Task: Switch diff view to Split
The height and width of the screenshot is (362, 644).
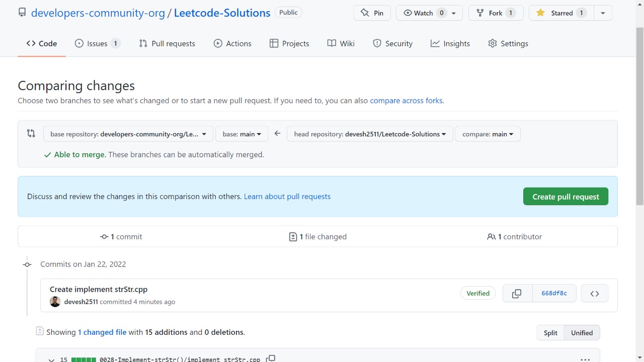Action: [x=550, y=333]
